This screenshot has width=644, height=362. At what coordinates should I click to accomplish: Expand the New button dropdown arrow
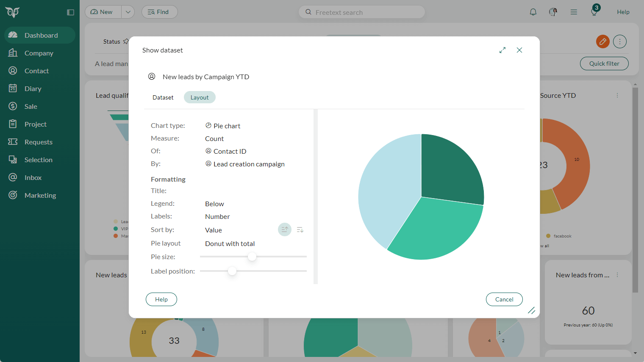click(128, 12)
